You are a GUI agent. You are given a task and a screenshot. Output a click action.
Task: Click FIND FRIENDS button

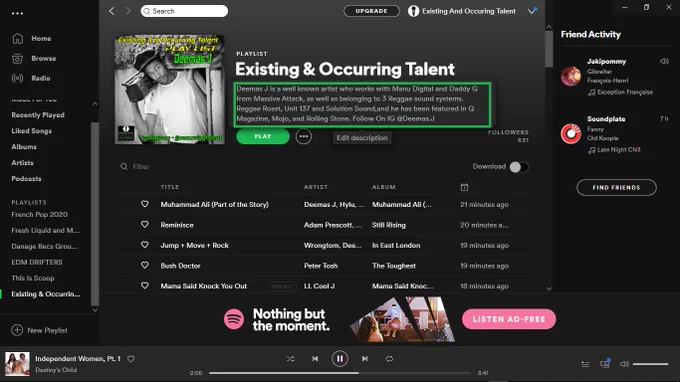tap(616, 187)
